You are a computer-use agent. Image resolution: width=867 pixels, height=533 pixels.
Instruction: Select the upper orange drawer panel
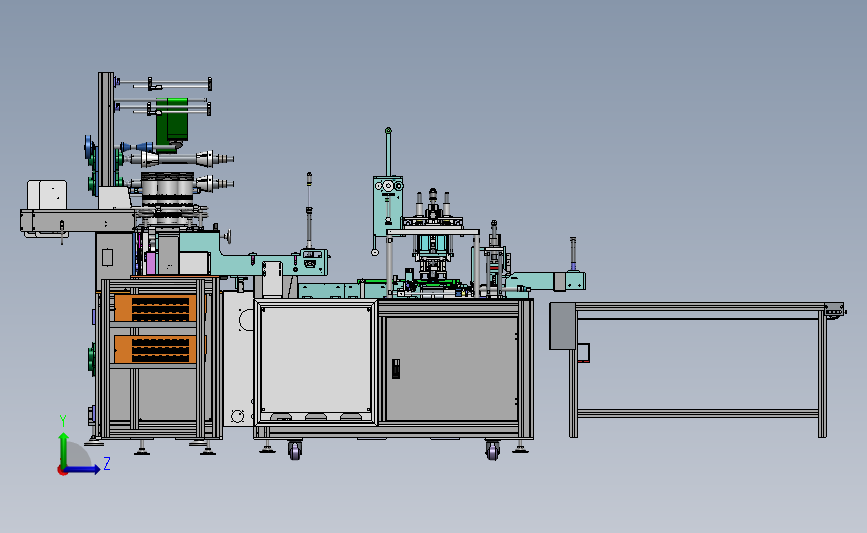tap(155, 308)
